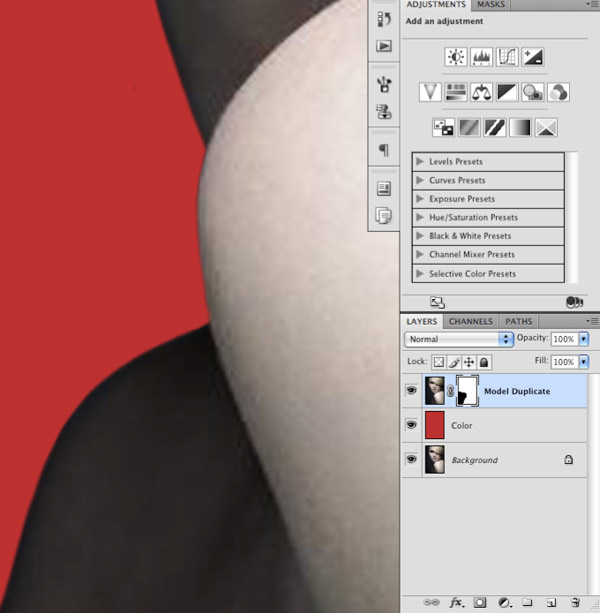Click the Gradient Map adjustment icon

tap(520, 127)
